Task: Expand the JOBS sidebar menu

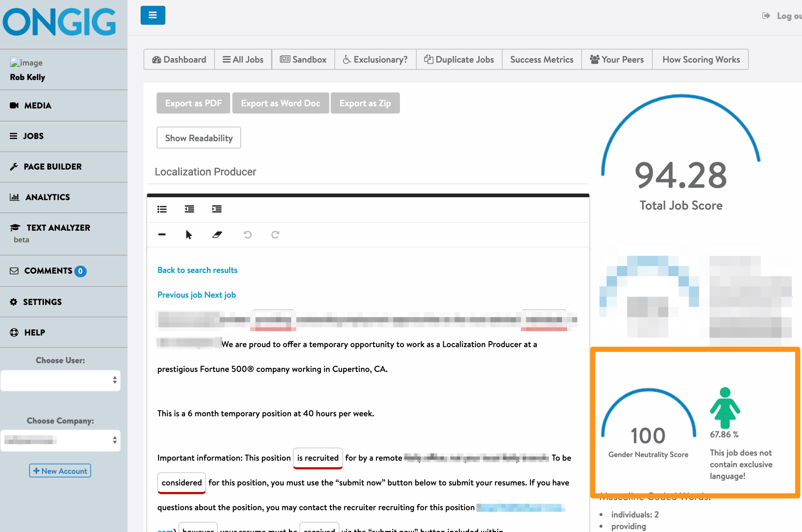Action: pyautogui.click(x=33, y=136)
